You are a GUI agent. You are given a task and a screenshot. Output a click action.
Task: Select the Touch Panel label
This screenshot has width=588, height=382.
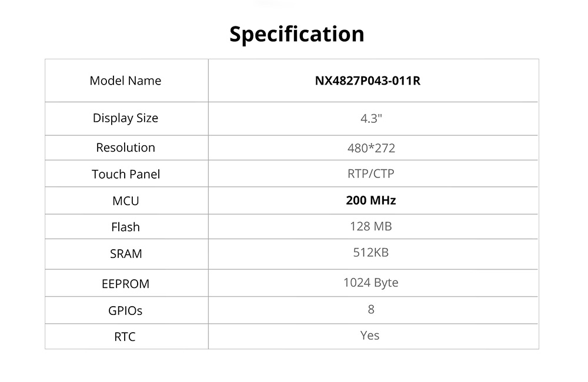click(x=125, y=175)
